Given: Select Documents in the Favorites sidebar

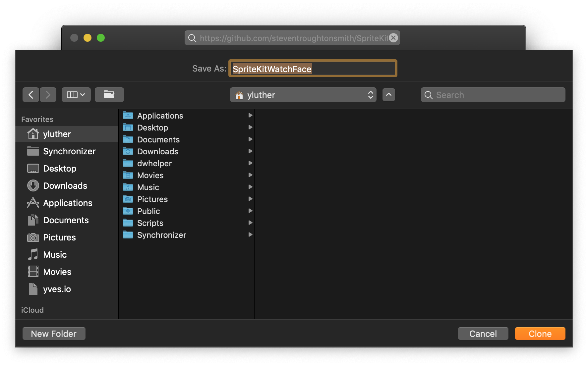Looking at the screenshot, I should (x=67, y=220).
